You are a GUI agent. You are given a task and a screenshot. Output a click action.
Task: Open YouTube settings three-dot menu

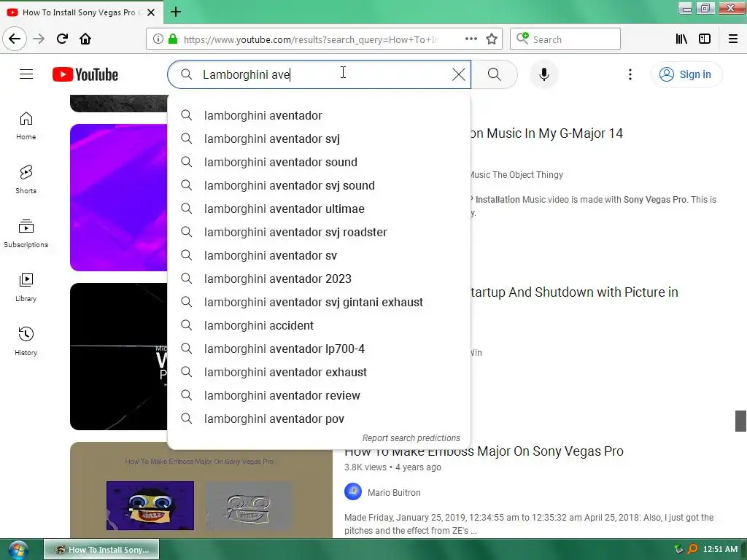click(x=630, y=74)
